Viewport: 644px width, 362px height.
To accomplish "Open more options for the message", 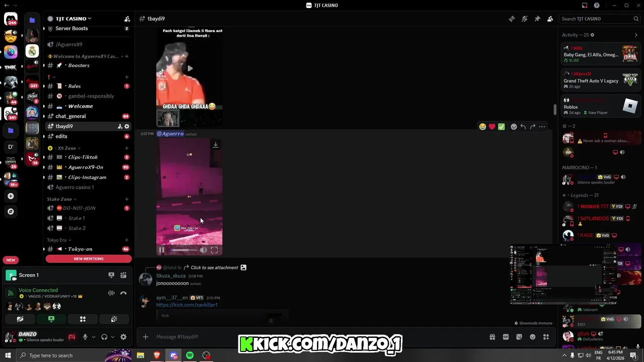I will [x=542, y=127].
